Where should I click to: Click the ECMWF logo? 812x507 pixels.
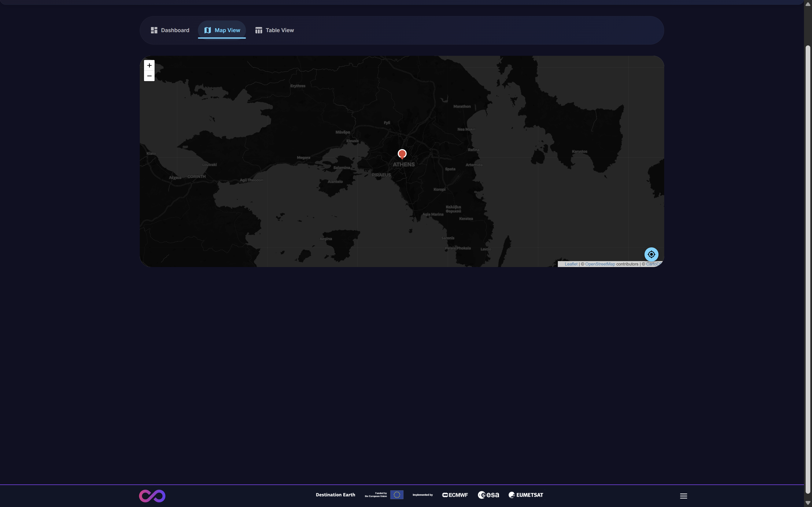click(x=455, y=495)
